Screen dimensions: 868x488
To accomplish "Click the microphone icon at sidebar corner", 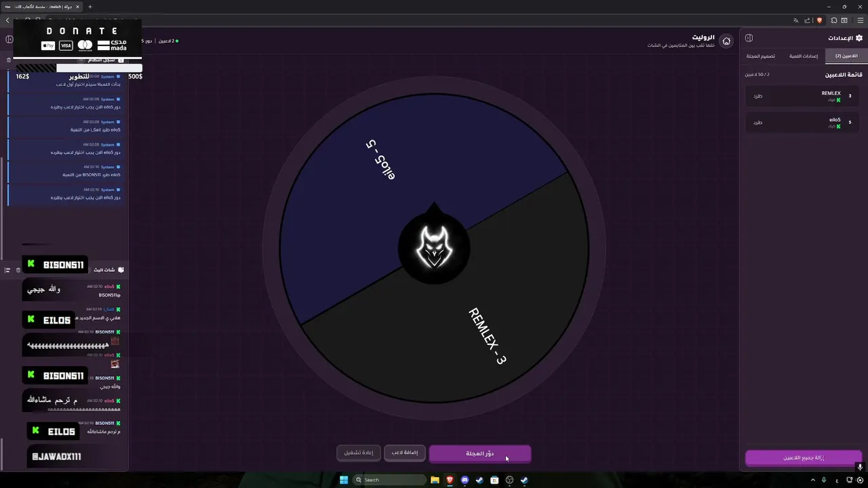I will pyautogui.click(x=860, y=466).
